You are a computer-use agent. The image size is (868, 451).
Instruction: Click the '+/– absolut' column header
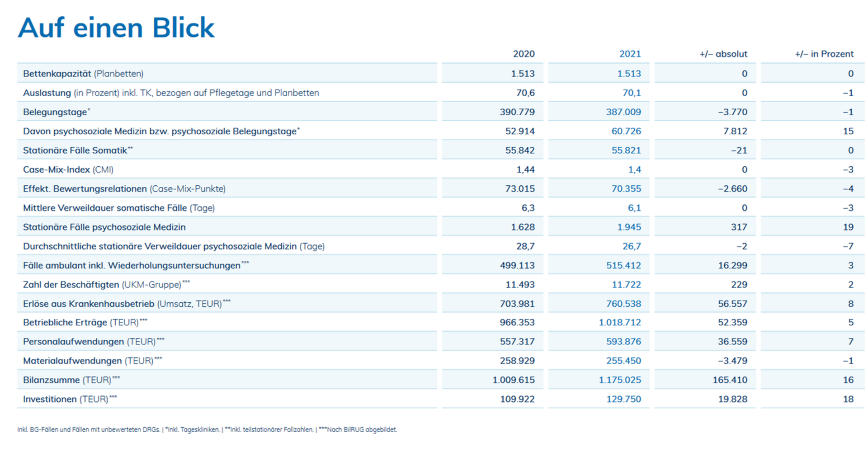tap(723, 54)
